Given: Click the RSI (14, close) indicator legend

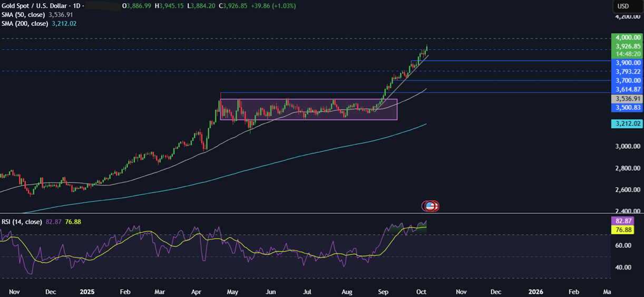Looking at the screenshot, I should 21,222.
